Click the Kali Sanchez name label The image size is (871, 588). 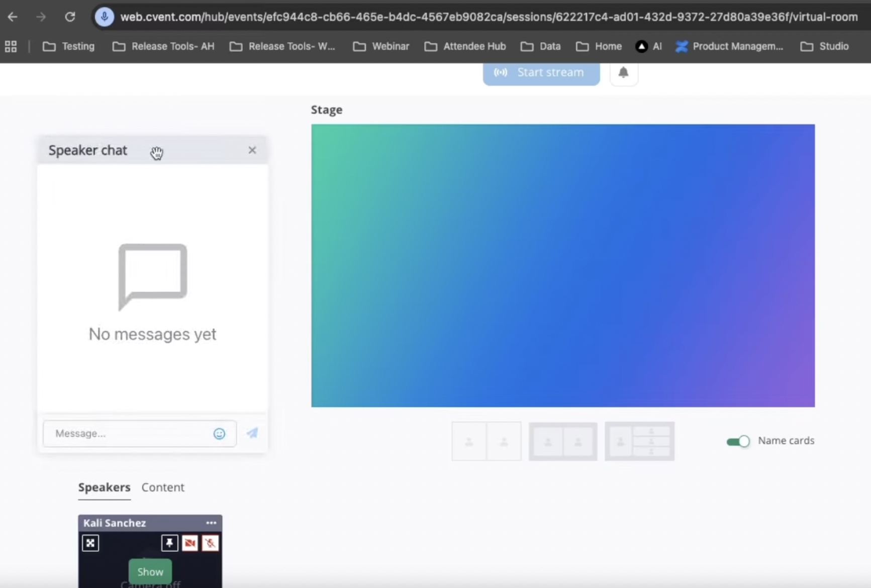[x=115, y=523]
